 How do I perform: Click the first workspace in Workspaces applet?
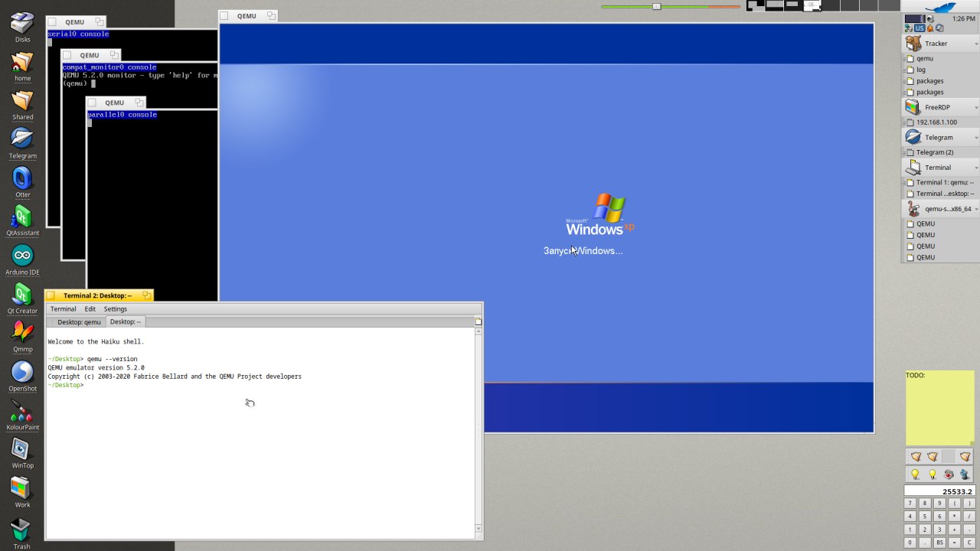pyautogui.click(x=755, y=5)
